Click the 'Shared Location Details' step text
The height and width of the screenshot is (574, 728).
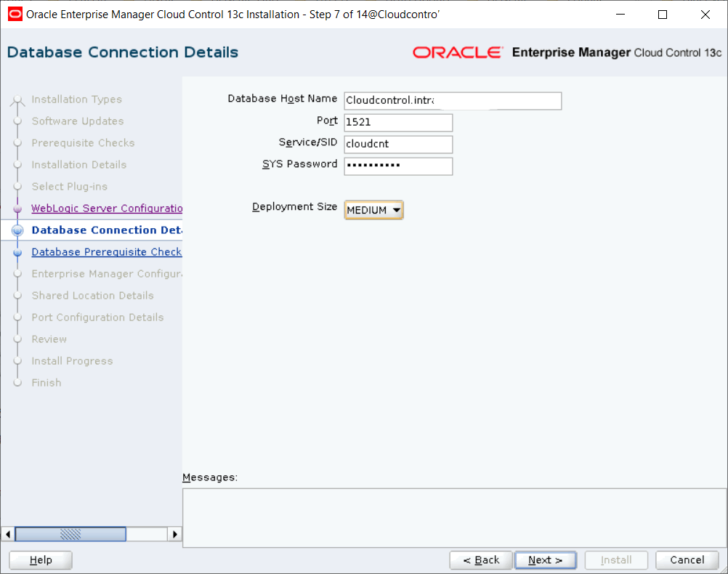tap(92, 296)
